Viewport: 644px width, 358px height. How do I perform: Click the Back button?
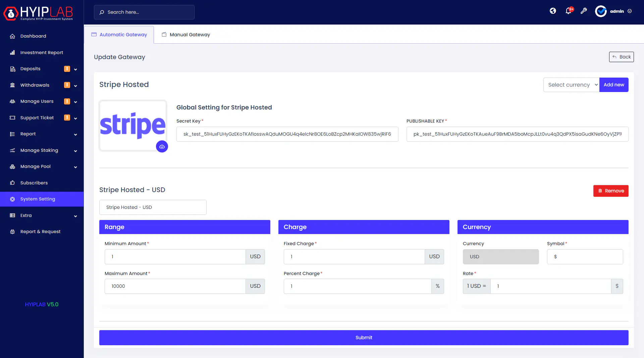(622, 57)
